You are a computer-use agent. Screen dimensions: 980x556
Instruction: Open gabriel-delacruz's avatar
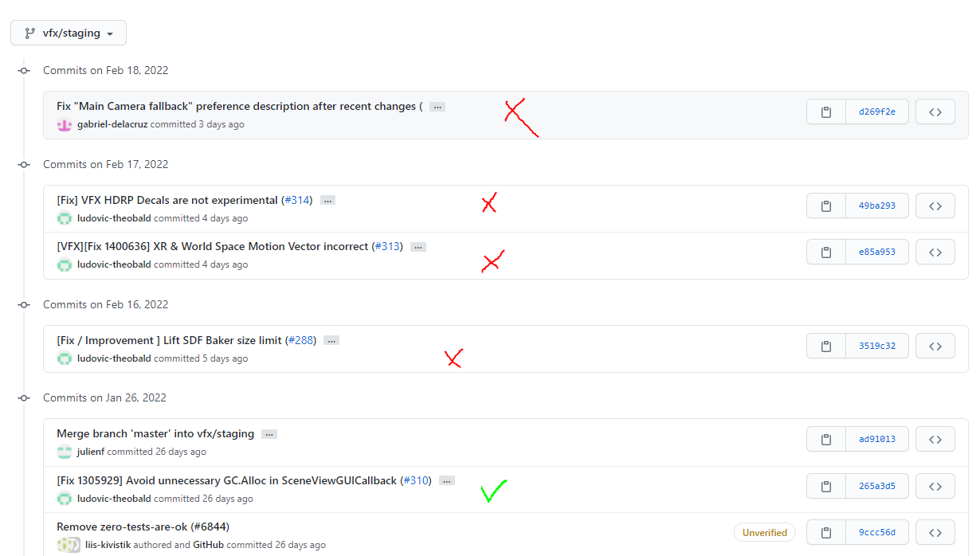[64, 125]
